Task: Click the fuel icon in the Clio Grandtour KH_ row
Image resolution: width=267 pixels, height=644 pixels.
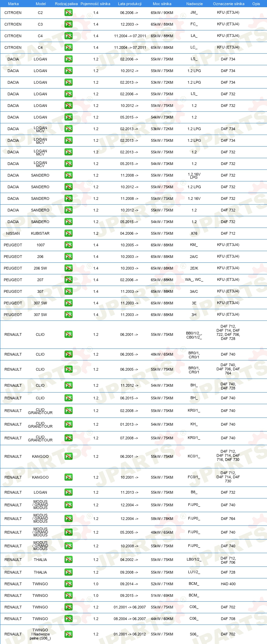Action: tap(69, 424)
